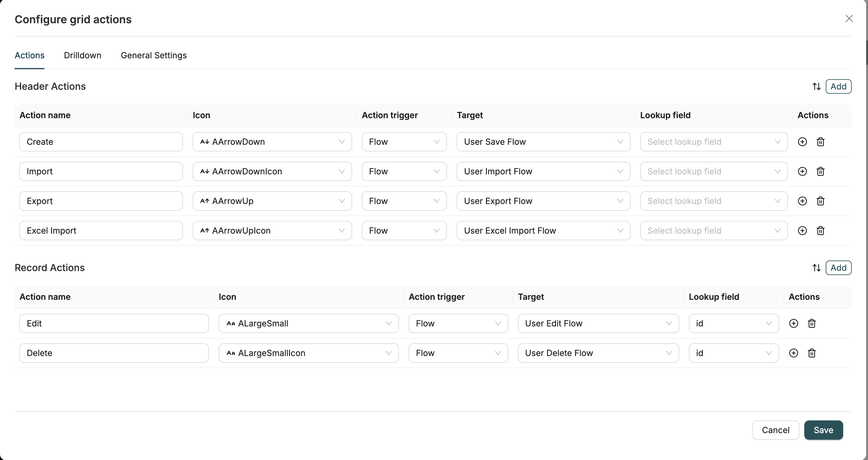
Task: Open the sort order icon beside Record Actions Add
Action: coord(817,267)
